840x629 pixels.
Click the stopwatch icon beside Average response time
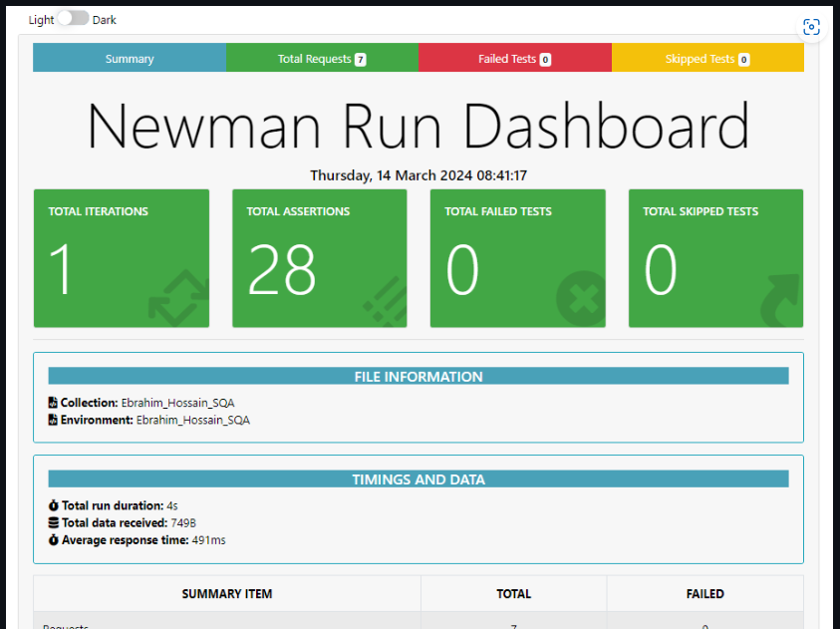pos(54,539)
